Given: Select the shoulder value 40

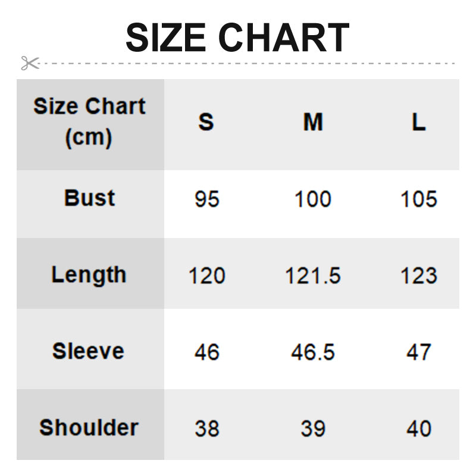Looking at the screenshot, I should pyautogui.click(x=419, y=428).
